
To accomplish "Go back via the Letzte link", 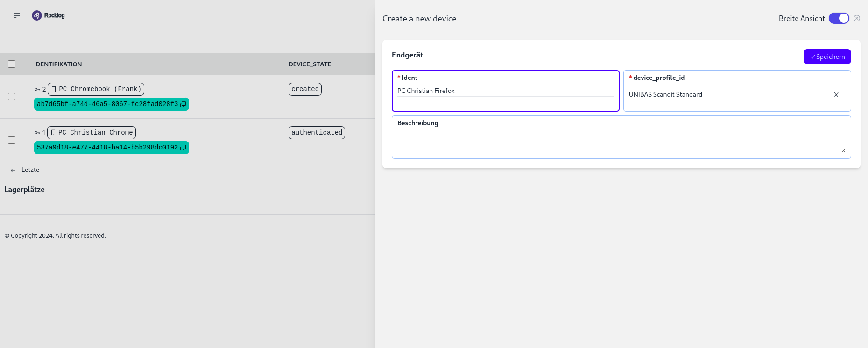I will coord(26,170).
